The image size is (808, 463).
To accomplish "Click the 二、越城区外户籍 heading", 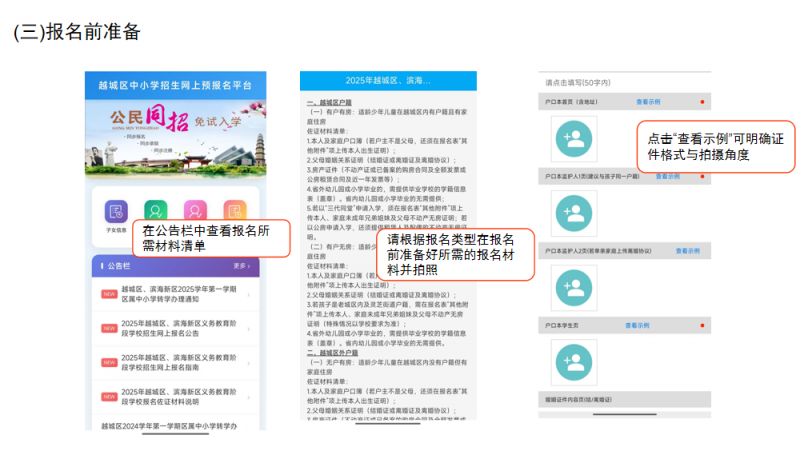I will [333, 353].
